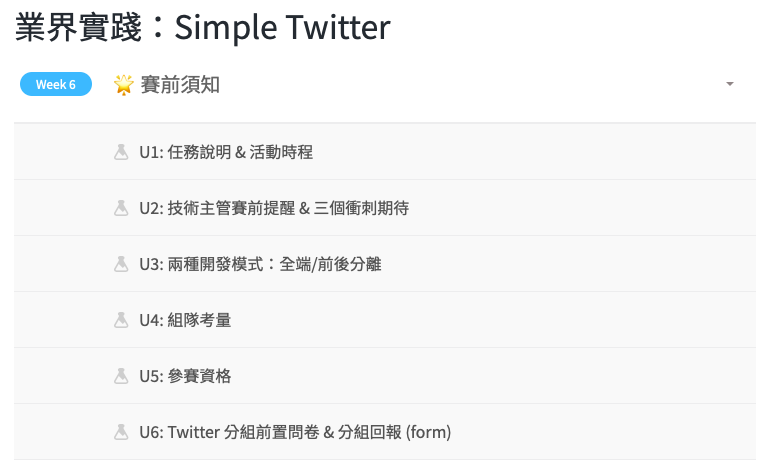This screenshot has height=471, width=768.
Task: Click the flask icon beside U4
Action: coord(121,320)
